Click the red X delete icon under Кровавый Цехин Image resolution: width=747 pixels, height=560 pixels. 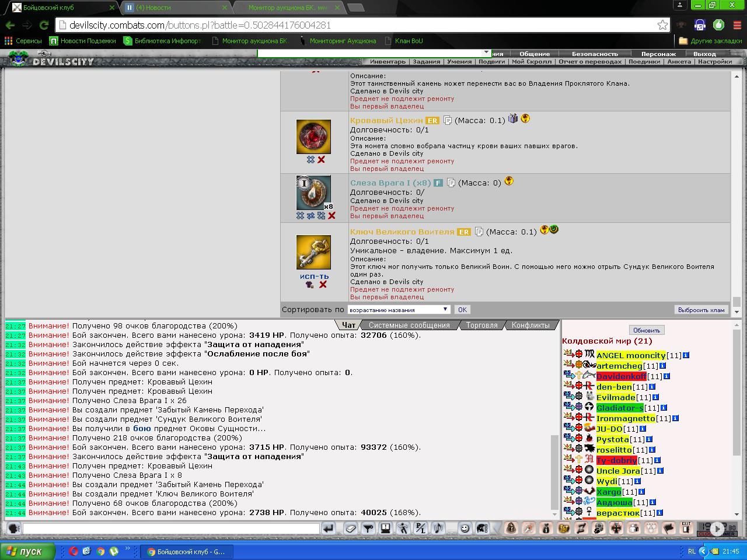pyautogui.click(x=321, y=160)
